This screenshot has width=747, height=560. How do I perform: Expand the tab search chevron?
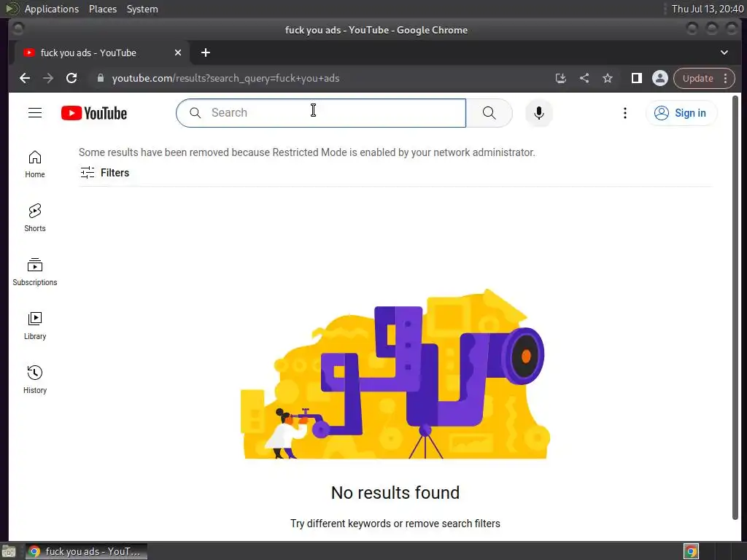[x=724, y=52]
